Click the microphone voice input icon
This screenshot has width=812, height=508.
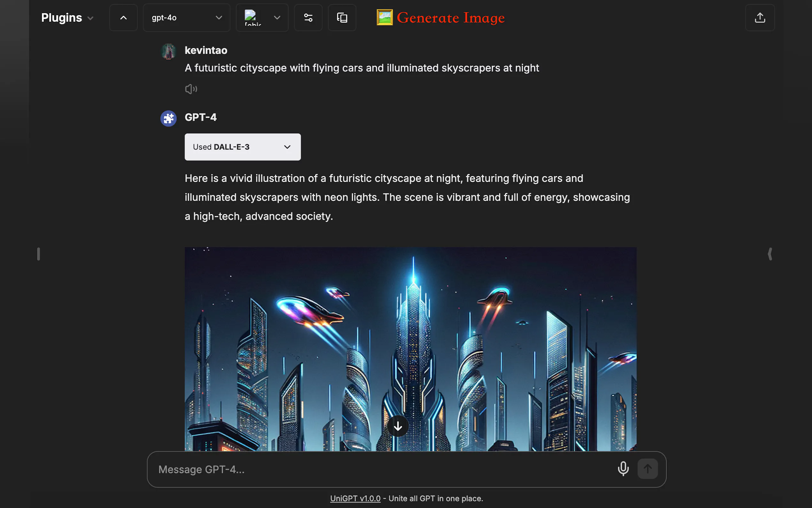pos(623,469)
